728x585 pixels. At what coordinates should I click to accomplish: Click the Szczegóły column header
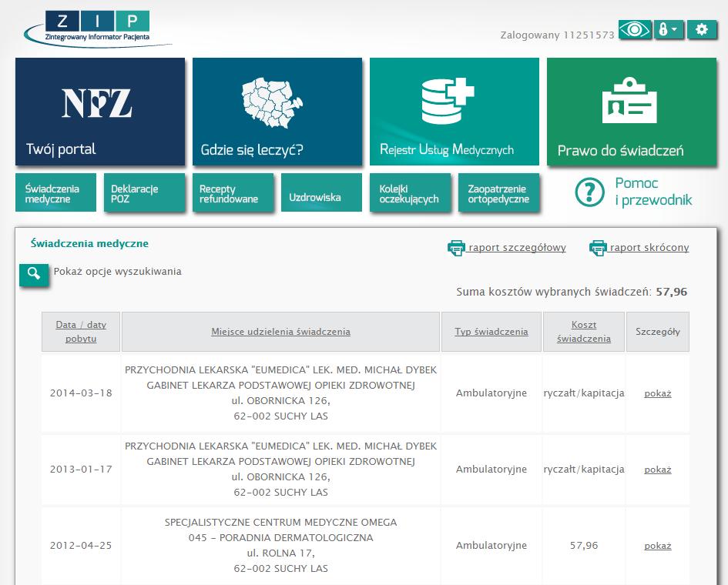657,332
